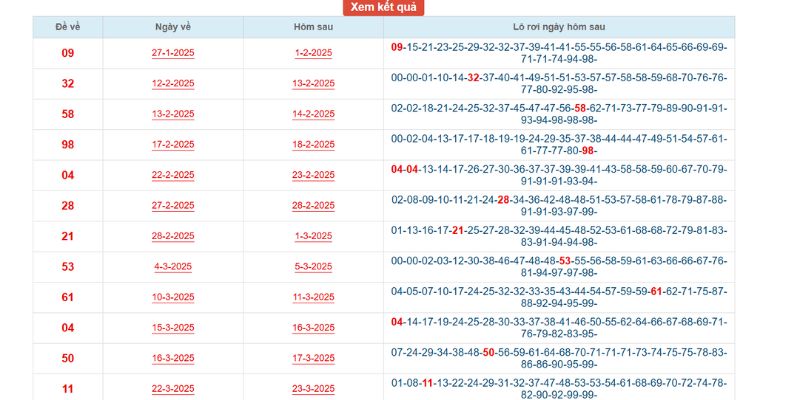The height and width of the screenshot is (400, 800).
Task: Open the 18-2-2025 next-day link
Action: (312, 145)
